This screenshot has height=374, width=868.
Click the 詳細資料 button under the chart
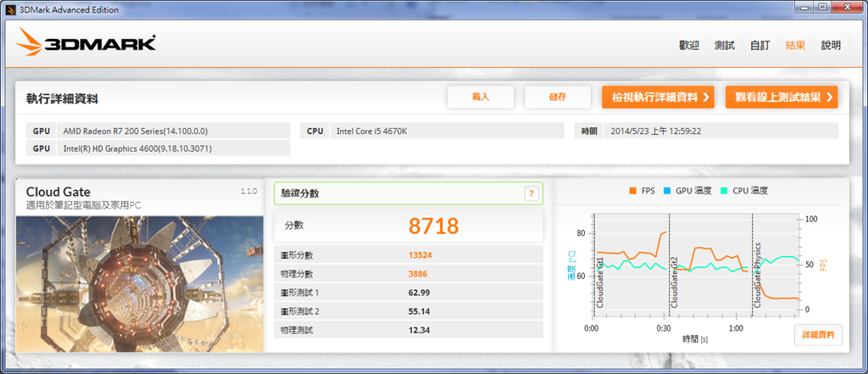818,335
